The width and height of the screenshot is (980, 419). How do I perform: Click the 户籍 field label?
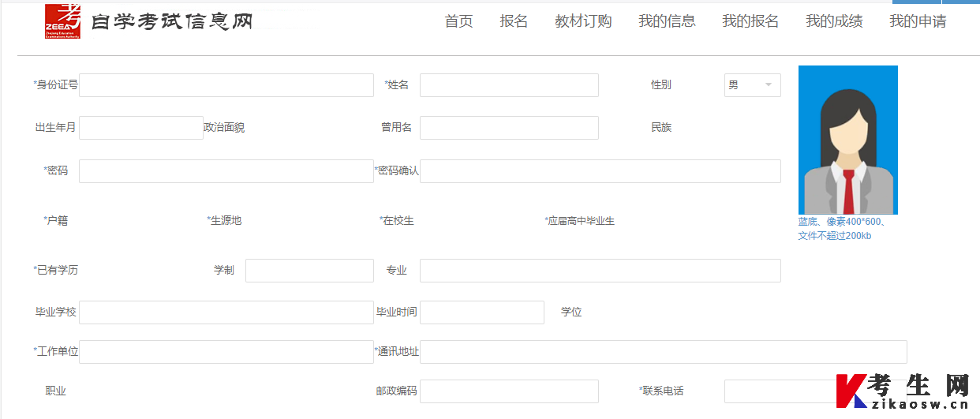click(x=56, y=221)
